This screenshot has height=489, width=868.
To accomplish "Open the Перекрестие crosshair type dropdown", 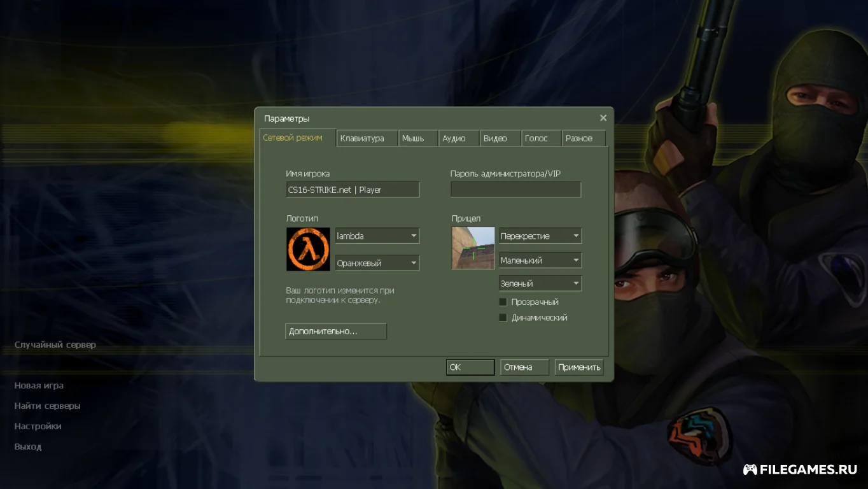I will 540,236.
